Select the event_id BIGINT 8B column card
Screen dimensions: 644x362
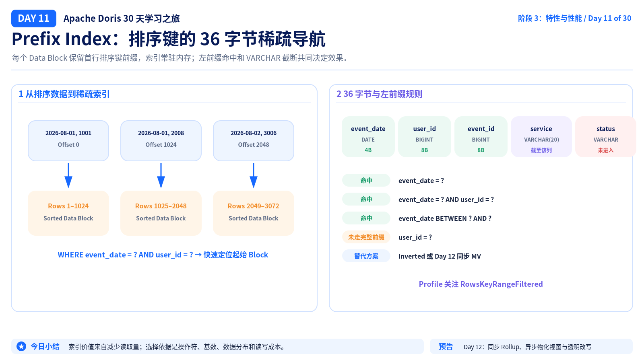click(481, 137)
